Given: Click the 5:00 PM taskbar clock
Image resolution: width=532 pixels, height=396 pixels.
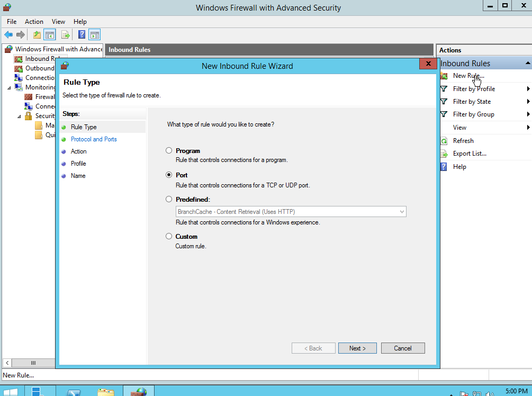Looking at the screenshot, I should (x=517, y=391).
